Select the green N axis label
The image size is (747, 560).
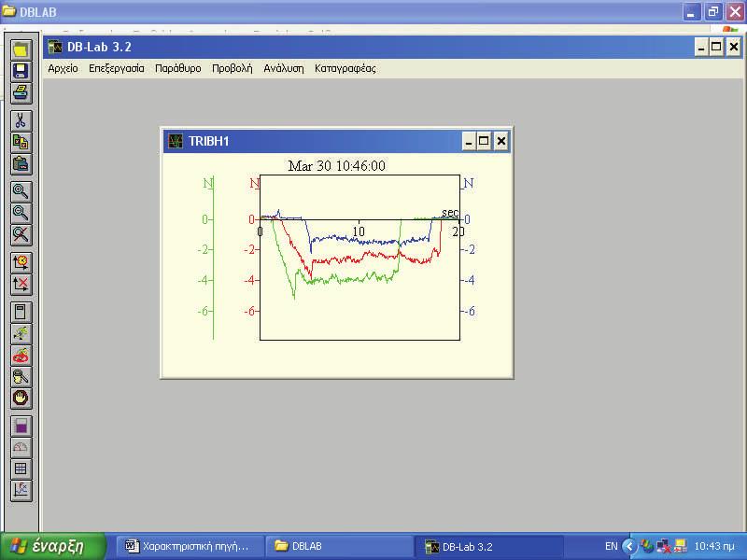click(207, 183)
